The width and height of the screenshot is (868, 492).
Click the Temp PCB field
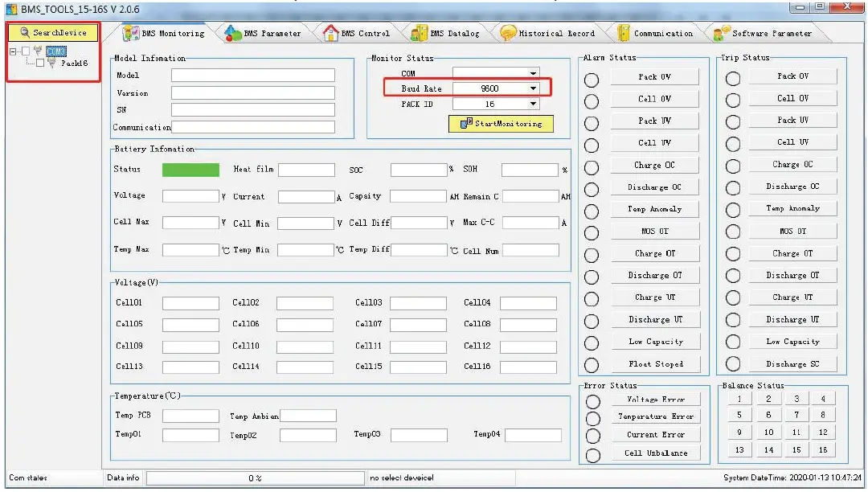pos(190,416)
